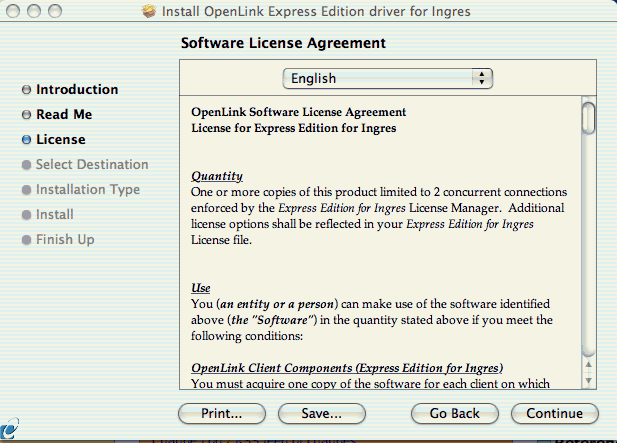Click the license text scrollbar thumb
The image size is (617, 443).
tap(589, 118)
